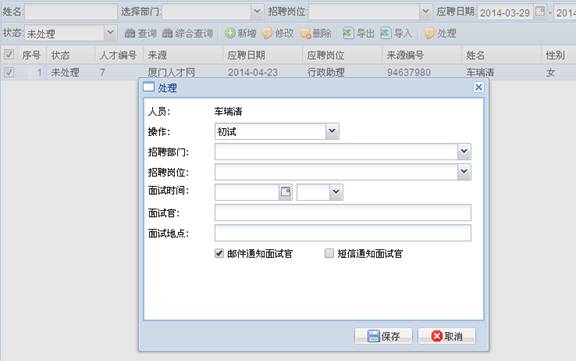Click the 面试地点 input field
576x361 pixels.
[x=343, y=232]
